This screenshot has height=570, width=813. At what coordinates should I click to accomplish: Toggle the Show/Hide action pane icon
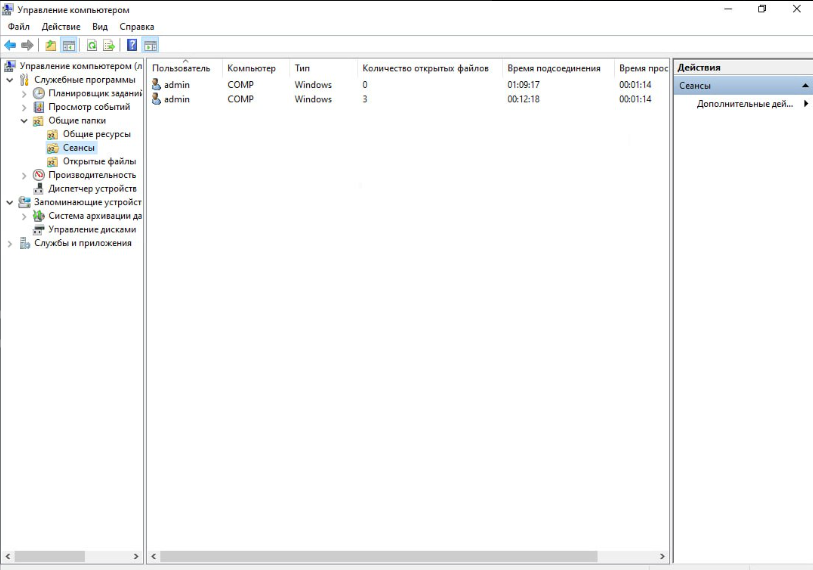(150, 46)
